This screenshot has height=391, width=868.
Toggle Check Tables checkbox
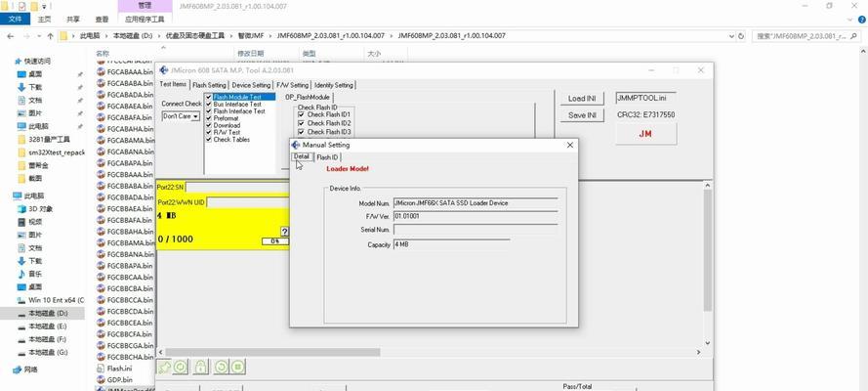pos(209,140)
